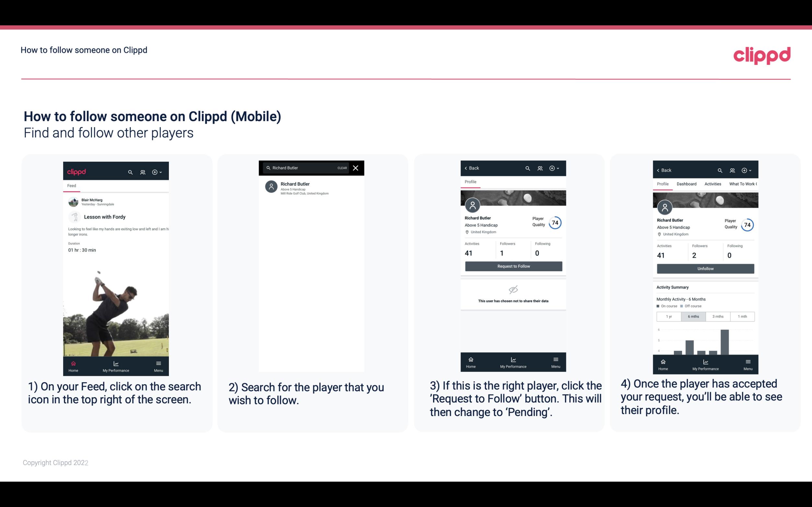The width and height of the screenshot is (812, 507).
Task: Click the search icon on Feed screen
Action: [x=130, y=172]
